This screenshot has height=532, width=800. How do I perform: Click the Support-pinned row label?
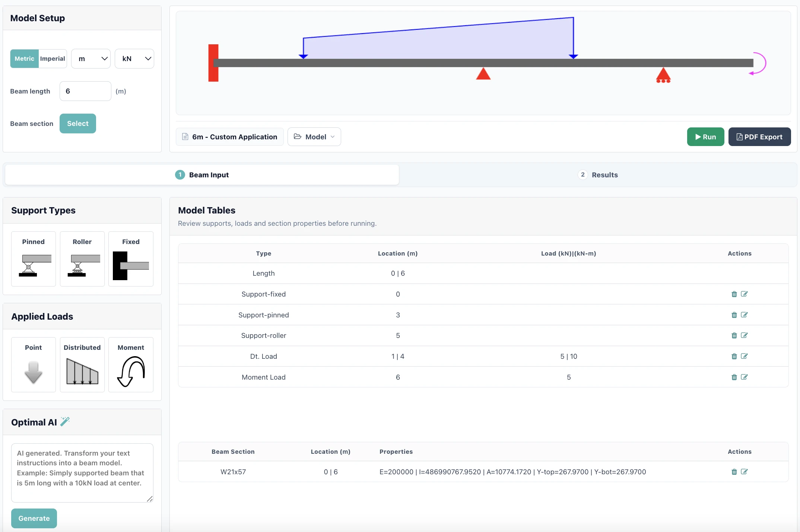264,315
